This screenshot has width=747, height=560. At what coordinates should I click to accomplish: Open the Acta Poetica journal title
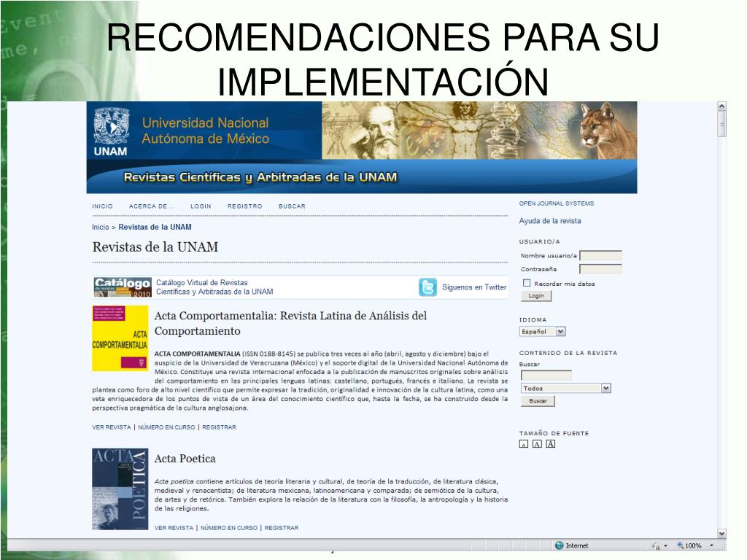(185, 459)
